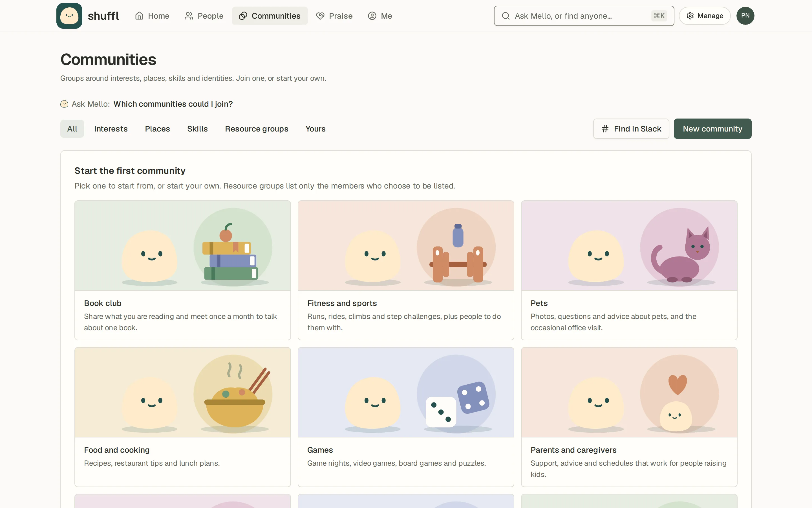Open the Praise nav item
Screen dimensions: 812x508
tap(334, 16)
